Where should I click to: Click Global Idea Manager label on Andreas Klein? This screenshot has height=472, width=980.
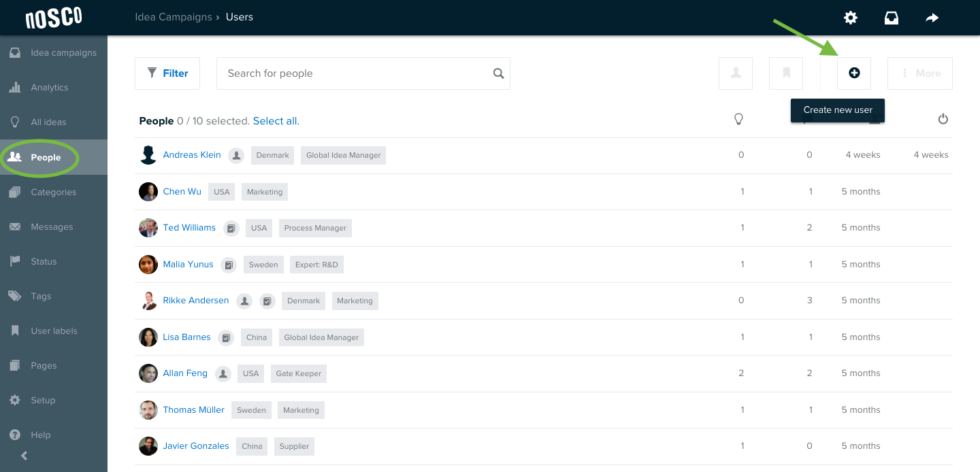point(343,155)
